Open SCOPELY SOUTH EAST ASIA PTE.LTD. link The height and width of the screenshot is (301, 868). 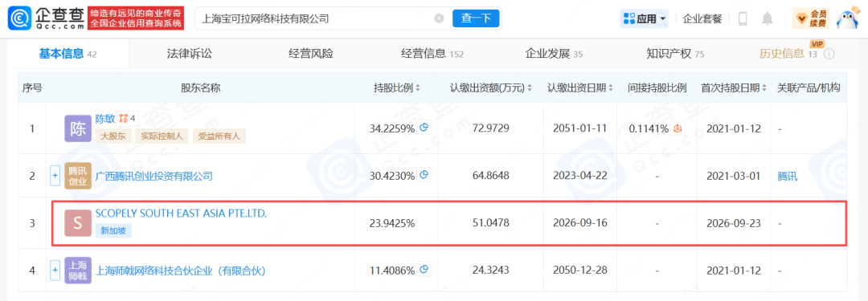coord(181,213)
